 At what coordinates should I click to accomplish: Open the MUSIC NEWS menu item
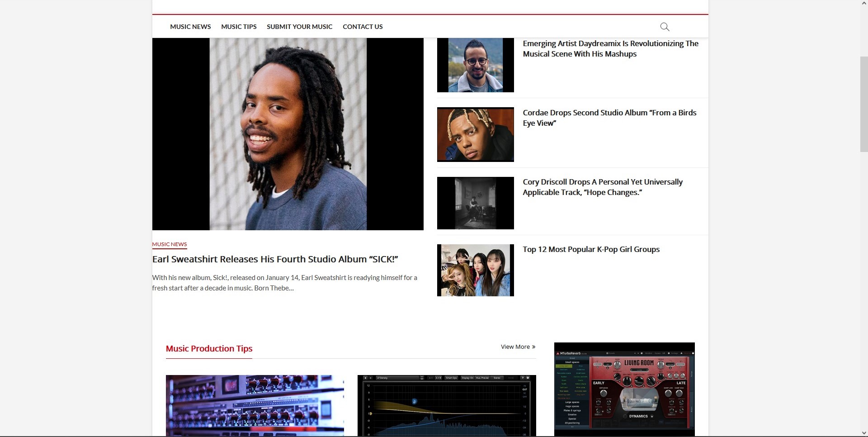coord(190,27)
